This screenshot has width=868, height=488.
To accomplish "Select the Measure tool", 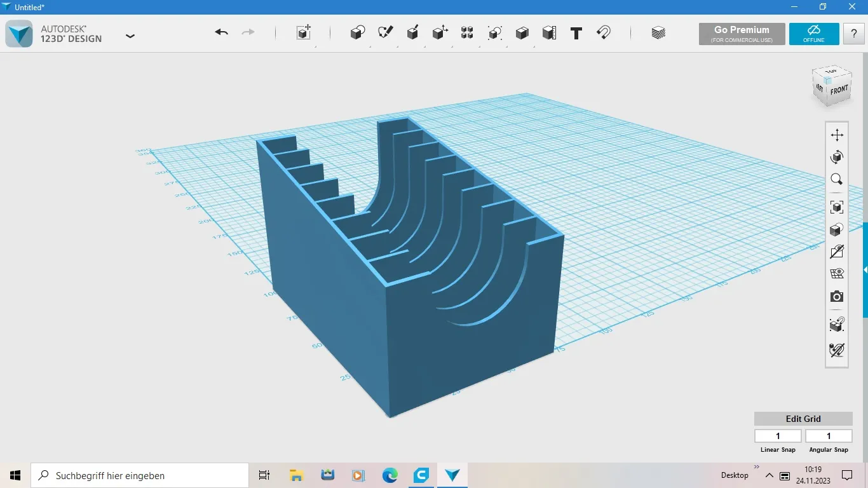I will [x=550, y=33].
